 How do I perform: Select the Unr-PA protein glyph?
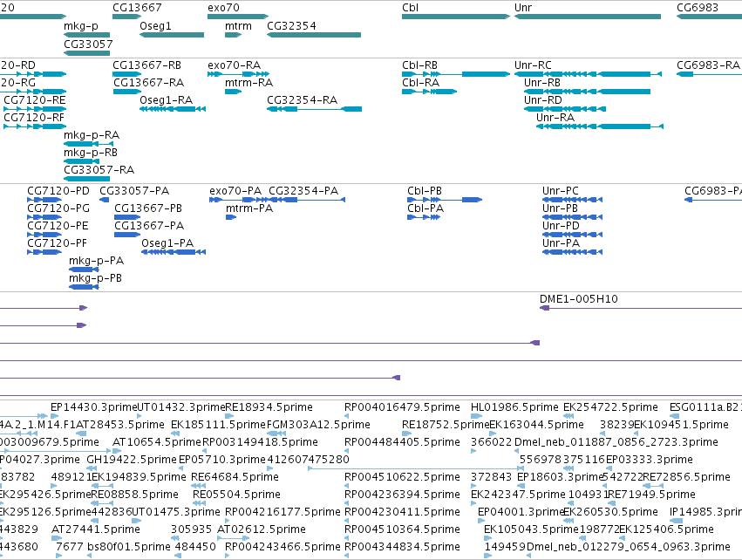[573, 252]
